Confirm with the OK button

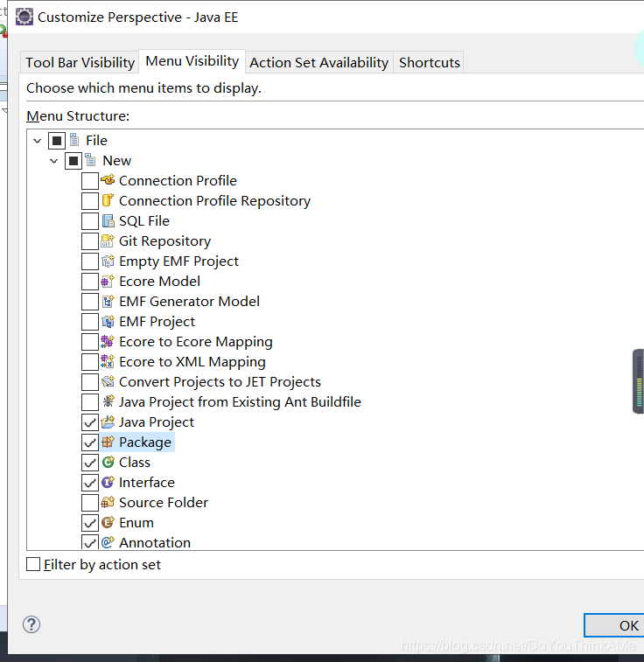pyautogui.click(x=614, y=625)
